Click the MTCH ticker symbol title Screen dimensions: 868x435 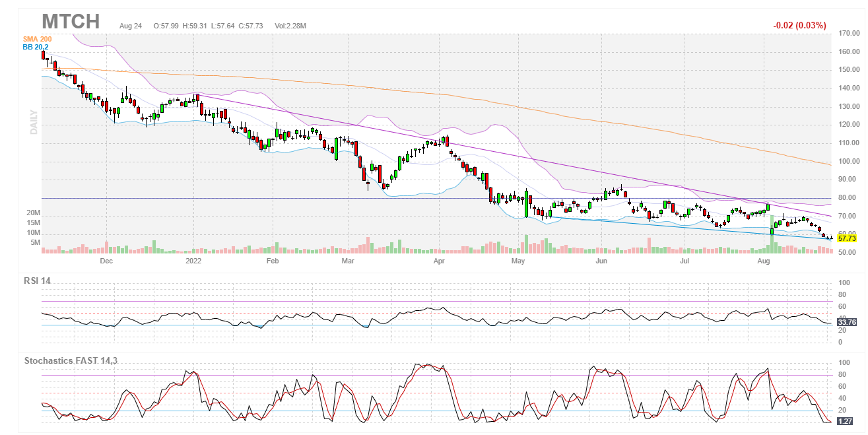pos(71,21)
